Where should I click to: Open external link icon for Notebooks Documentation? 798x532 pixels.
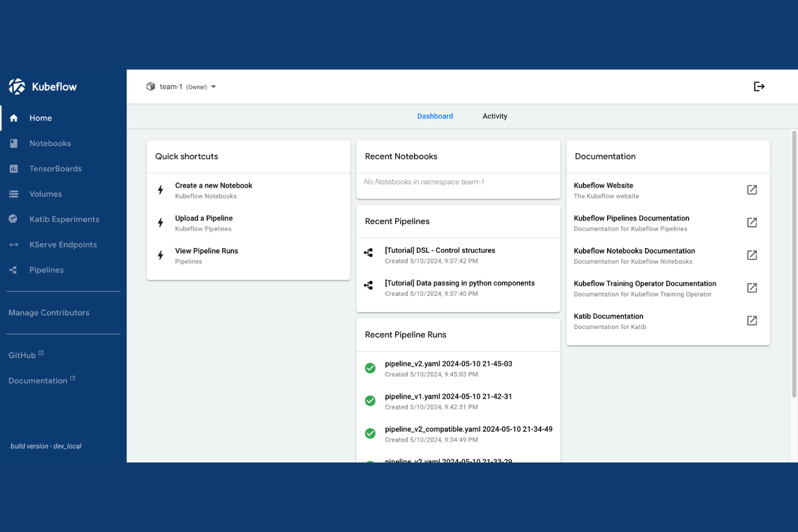752,255
